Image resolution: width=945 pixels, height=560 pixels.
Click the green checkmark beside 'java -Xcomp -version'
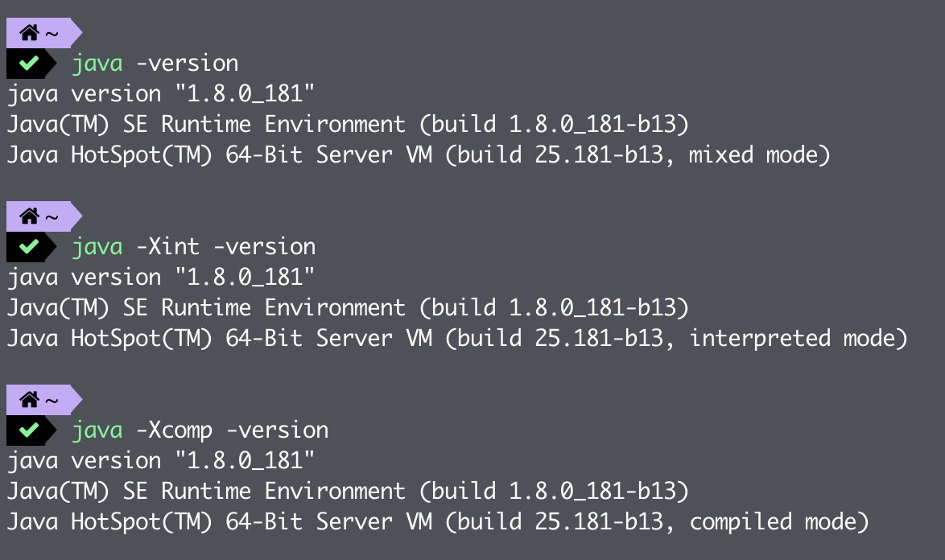click(x=30, y=430)
